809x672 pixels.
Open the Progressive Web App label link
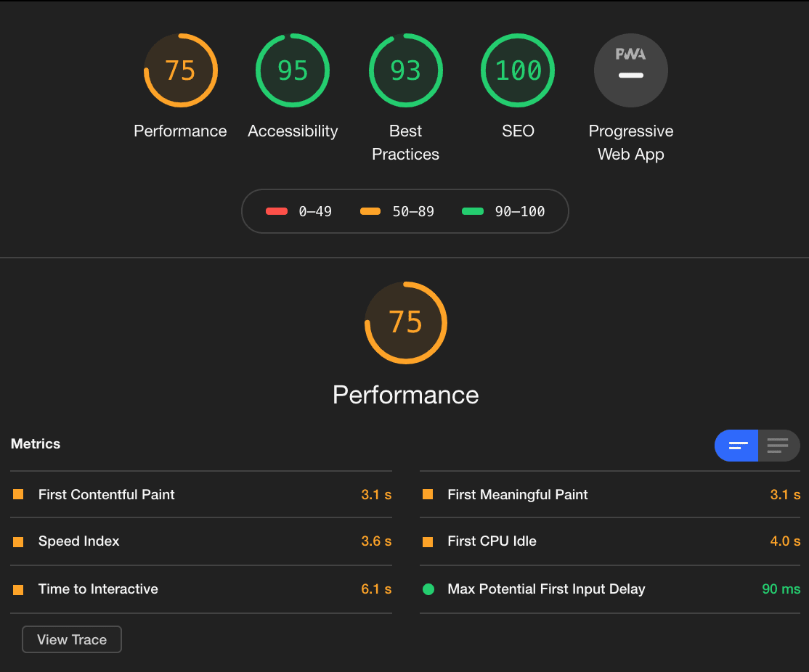click(x=630, y=143)
